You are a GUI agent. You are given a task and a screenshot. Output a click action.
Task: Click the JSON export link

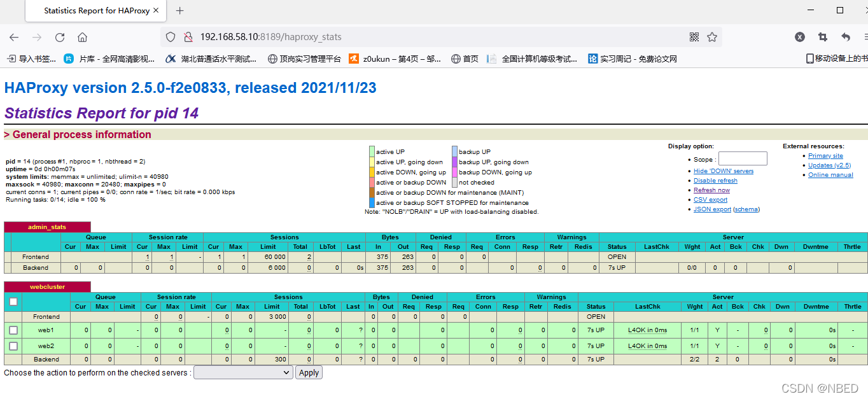(x=712, y=209)
